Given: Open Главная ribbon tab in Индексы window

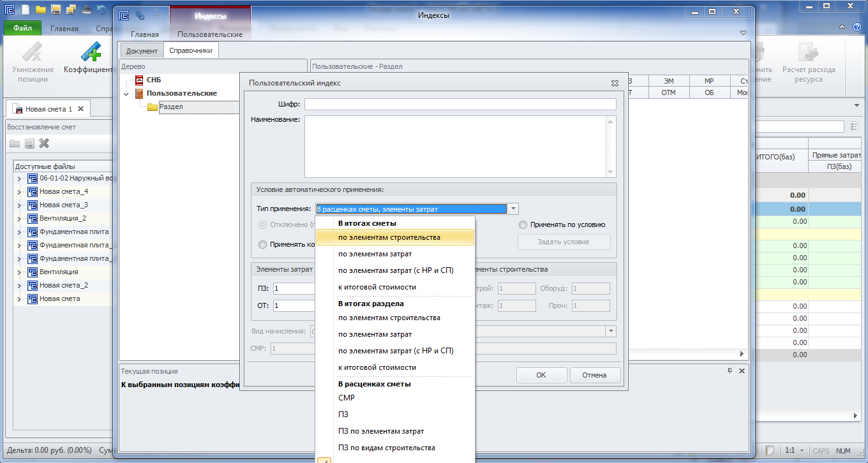Looking at the screenshot, I should click(145, 34).
